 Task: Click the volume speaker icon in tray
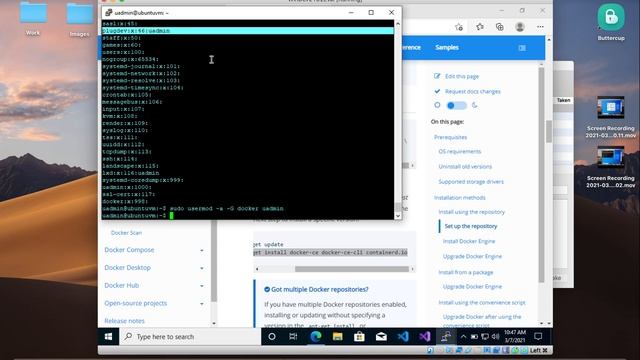point(496,337)
